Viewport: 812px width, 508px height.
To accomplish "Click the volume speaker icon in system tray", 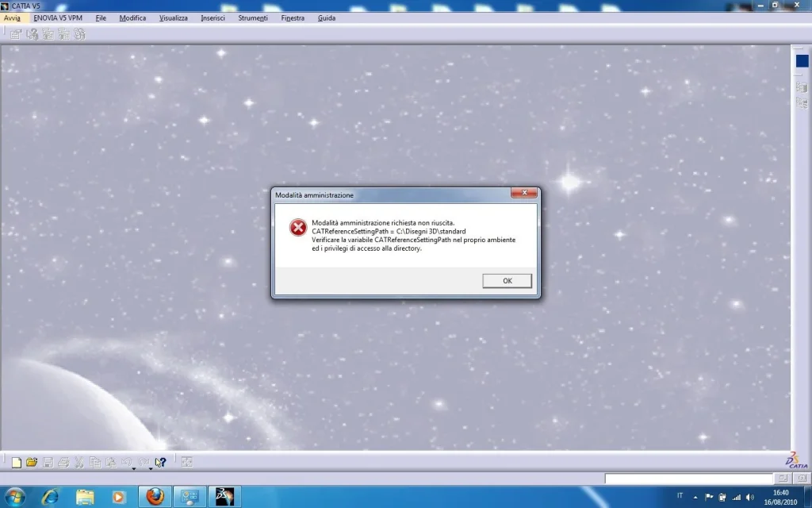I will click(x=750, y=497).
